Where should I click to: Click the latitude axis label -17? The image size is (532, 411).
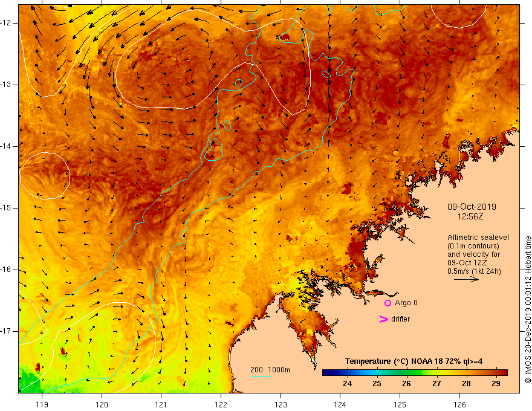tap(6, 331)
